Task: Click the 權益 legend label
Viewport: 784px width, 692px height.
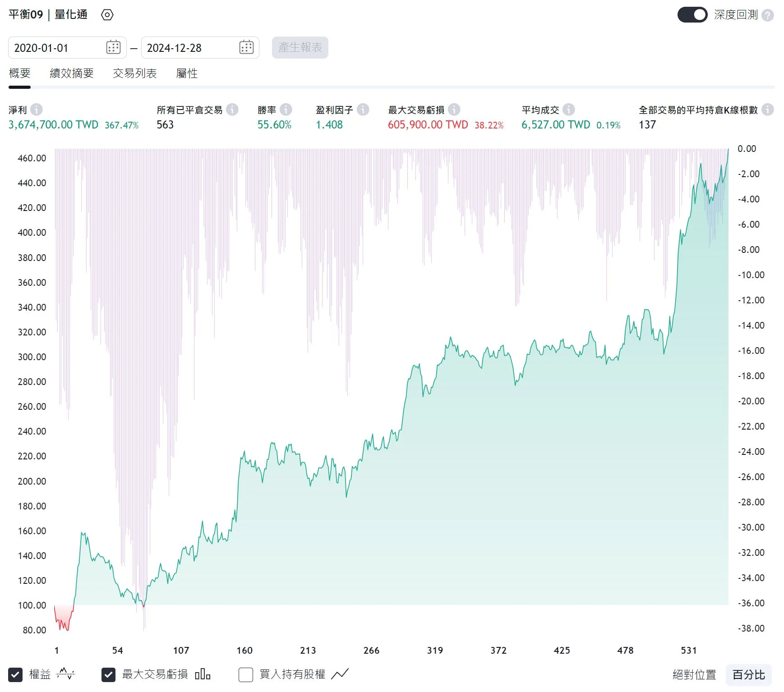Action: coord(40,674)
